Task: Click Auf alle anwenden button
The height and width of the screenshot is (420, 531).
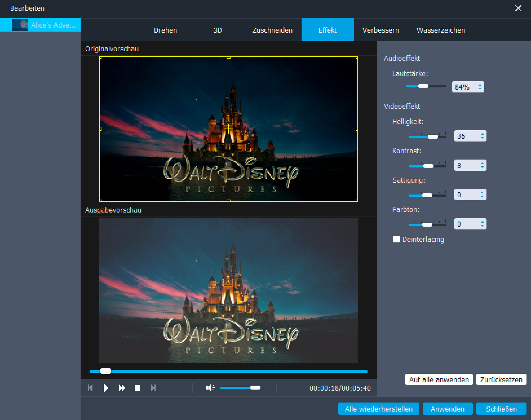Action: click(439, 380)
